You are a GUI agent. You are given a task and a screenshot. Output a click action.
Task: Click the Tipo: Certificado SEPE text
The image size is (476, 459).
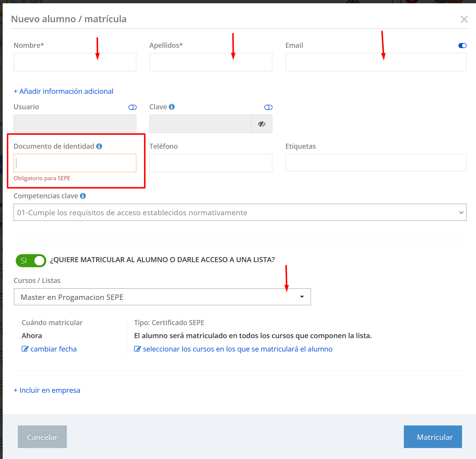click(169, 322)
